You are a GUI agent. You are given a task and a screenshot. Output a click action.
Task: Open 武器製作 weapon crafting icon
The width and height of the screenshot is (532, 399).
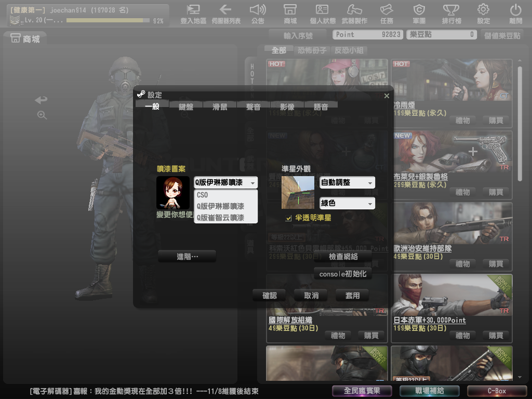(x=354, y=14)
